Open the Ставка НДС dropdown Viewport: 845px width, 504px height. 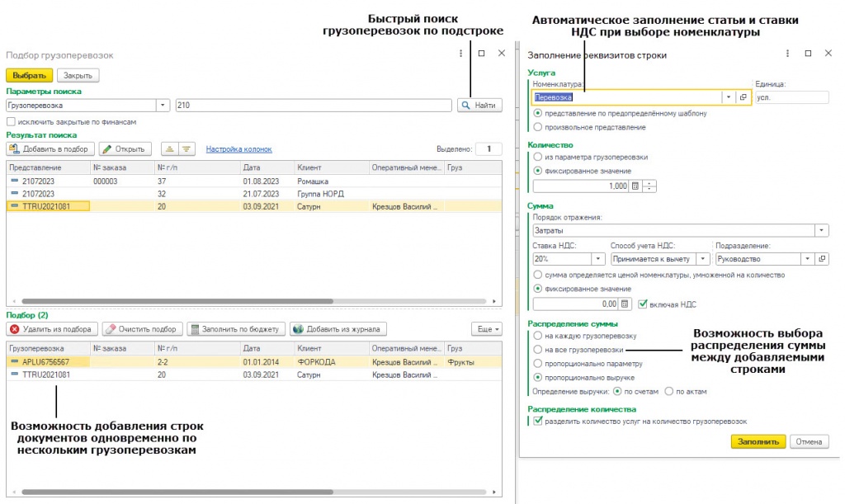(597, 259)
